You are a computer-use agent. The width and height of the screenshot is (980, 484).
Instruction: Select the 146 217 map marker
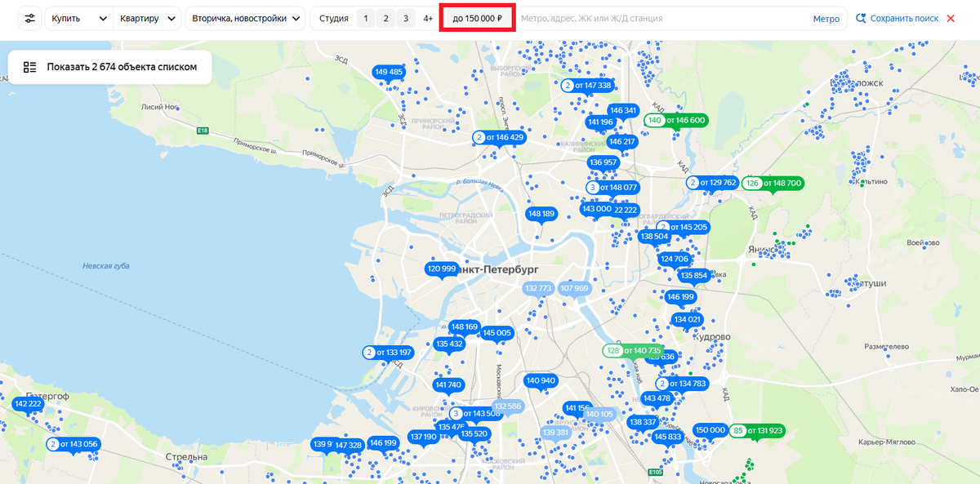(621, 141)
